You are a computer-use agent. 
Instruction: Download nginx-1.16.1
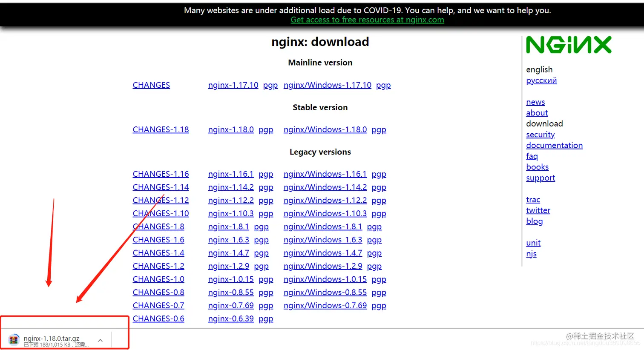click(231, 174)
